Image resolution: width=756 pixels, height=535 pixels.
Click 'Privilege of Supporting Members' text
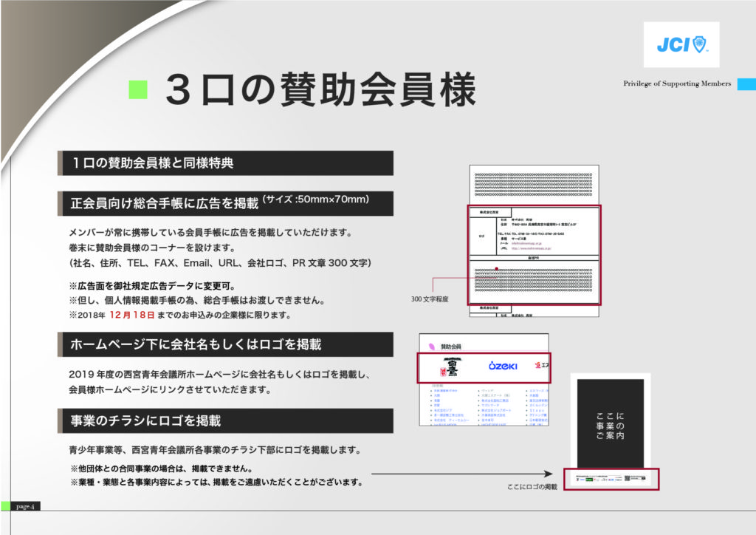click(677, 84)
